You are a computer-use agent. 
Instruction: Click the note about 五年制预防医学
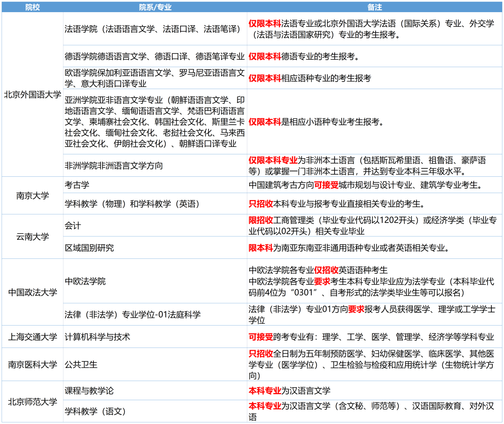pyautogui.click(x=374, y=364)
